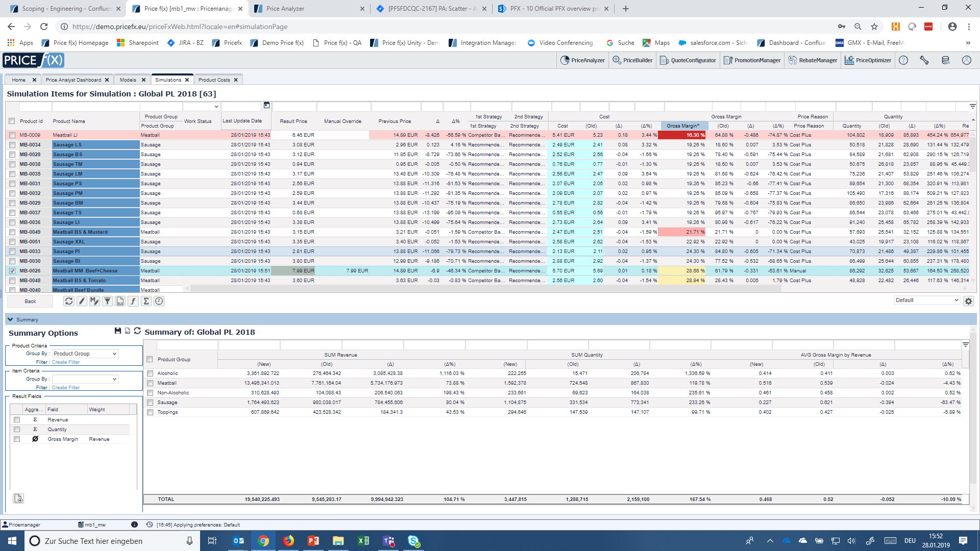Click the pencil edit icon in toolbar
Viewport: 980px width, 551px height.
click(x=81, y=301)
